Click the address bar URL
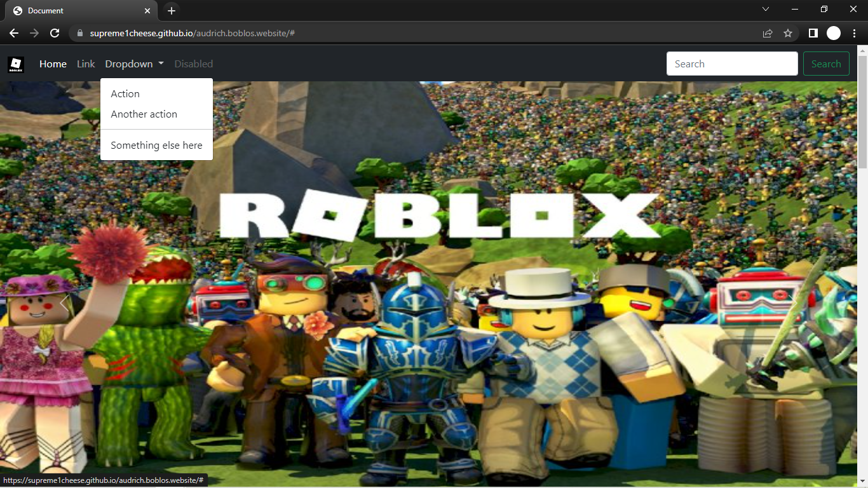Screen dimensions: 868x488 click(x=192, y=33)
